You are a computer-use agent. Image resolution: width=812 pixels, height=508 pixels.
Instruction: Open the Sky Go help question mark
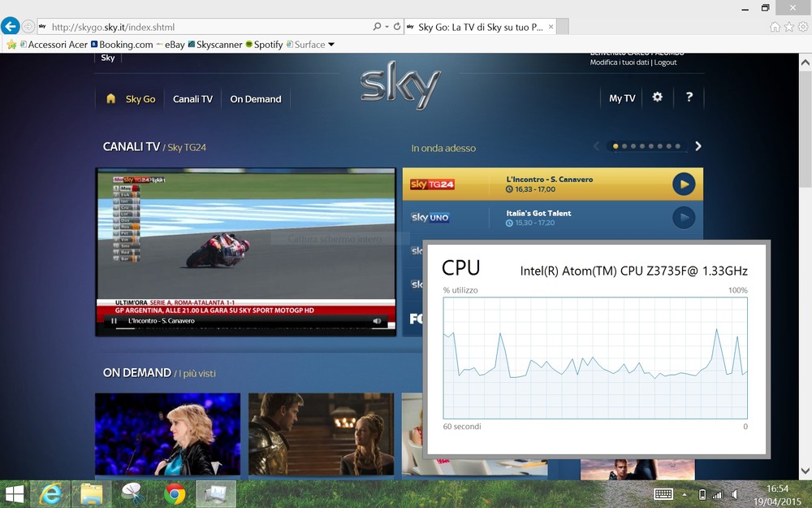pos(689,97)
